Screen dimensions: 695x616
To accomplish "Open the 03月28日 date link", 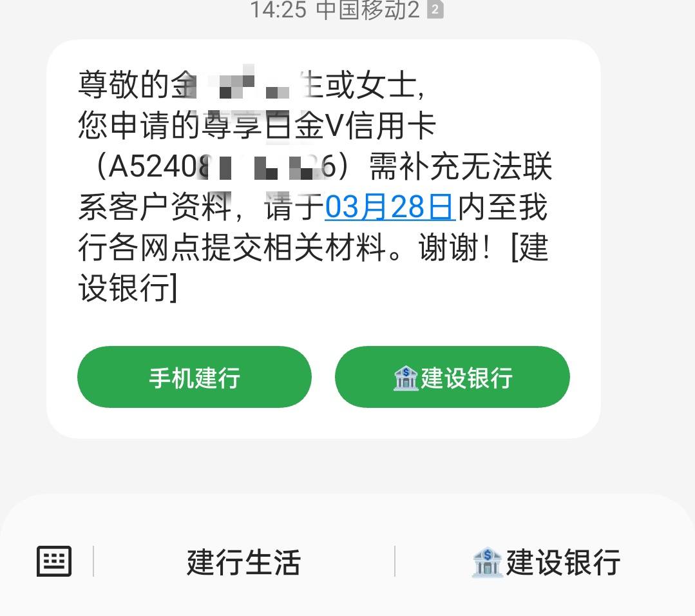I will coord(390,207).
